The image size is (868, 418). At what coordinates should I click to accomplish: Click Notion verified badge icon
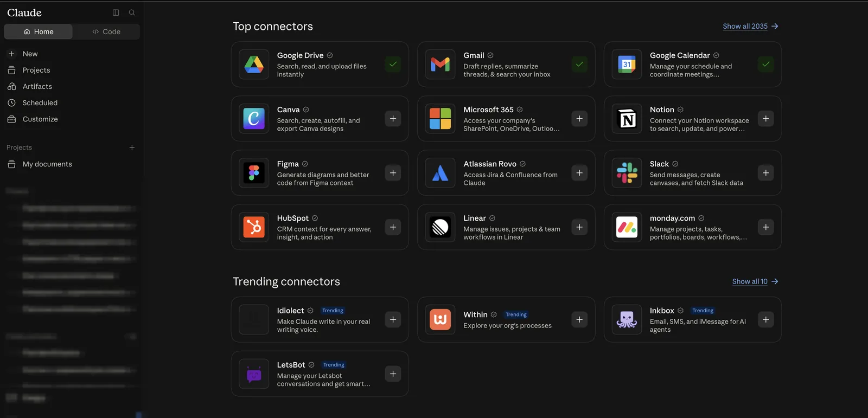coord(680,110)
